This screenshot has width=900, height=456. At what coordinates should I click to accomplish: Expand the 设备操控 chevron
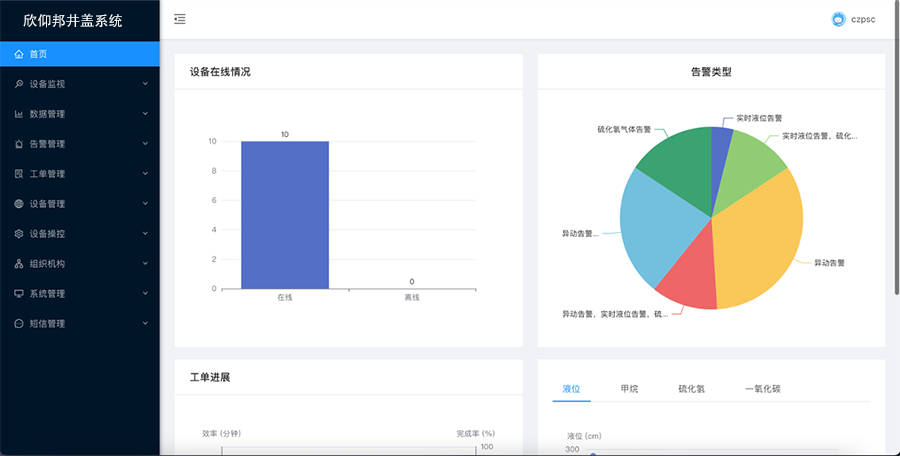tap(145, 234)
